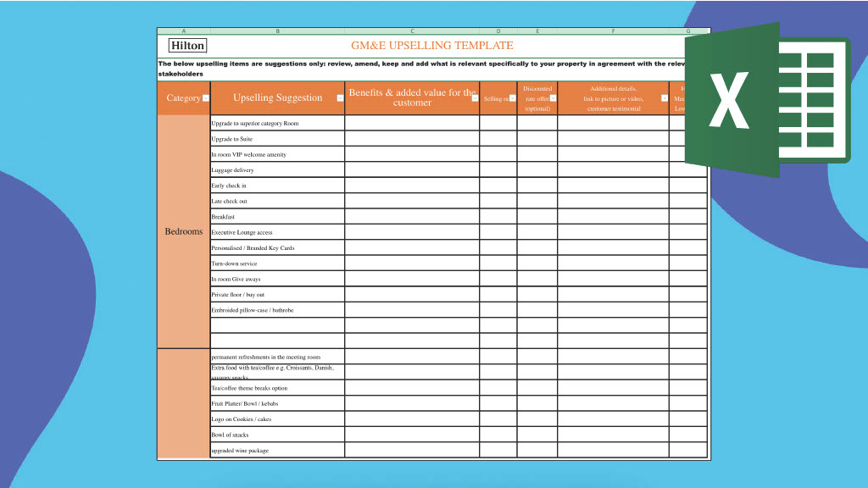Select the 'upgraded wine package' cell
This screenshot has height=488, width=868.
coord(277,449)
